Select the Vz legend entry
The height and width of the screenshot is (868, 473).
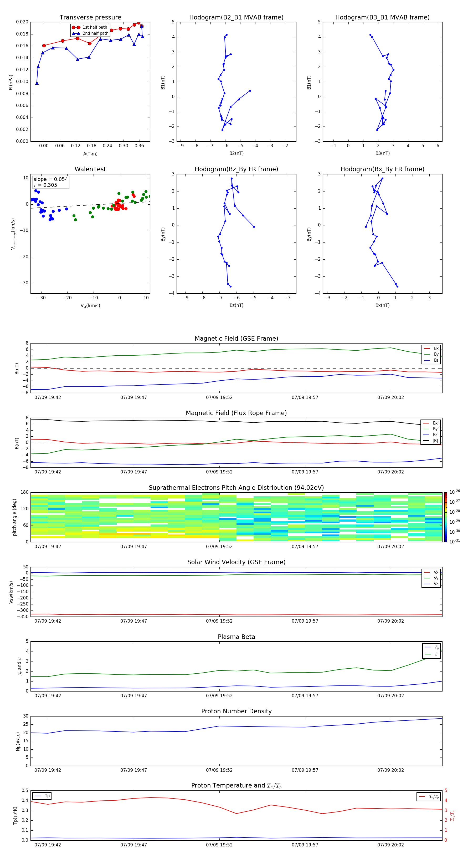(x=431, y=584)
